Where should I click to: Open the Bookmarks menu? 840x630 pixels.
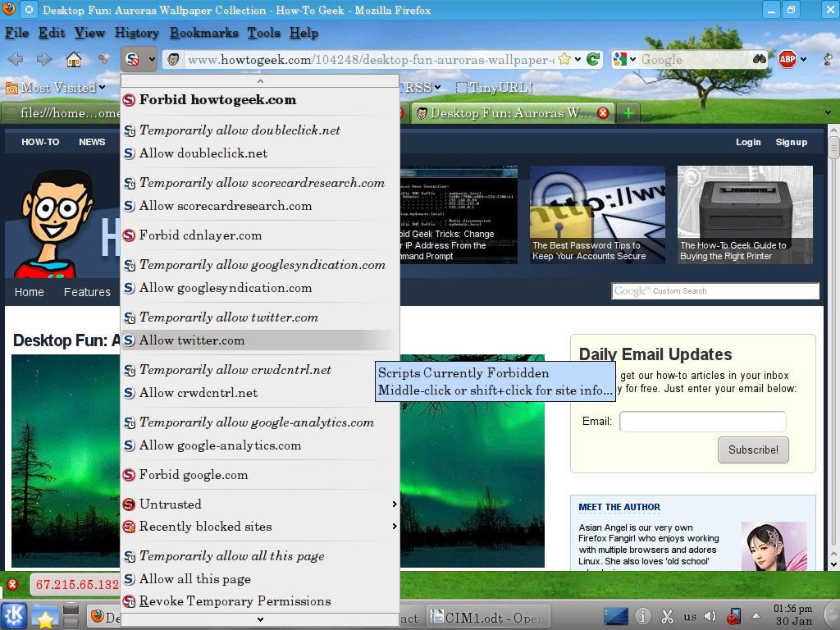[x=203, y=33]
